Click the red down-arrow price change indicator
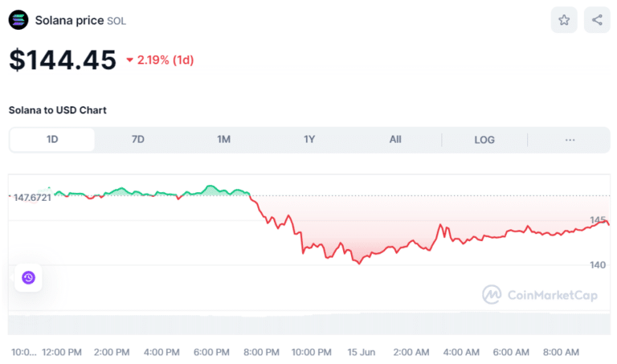Screen dimensions: 617x364 pos(131,60)
